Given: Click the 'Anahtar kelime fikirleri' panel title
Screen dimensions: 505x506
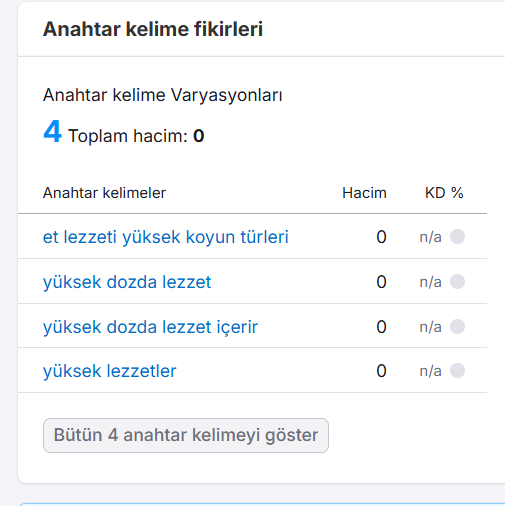Looking at the screenshot, I should 153,29.
